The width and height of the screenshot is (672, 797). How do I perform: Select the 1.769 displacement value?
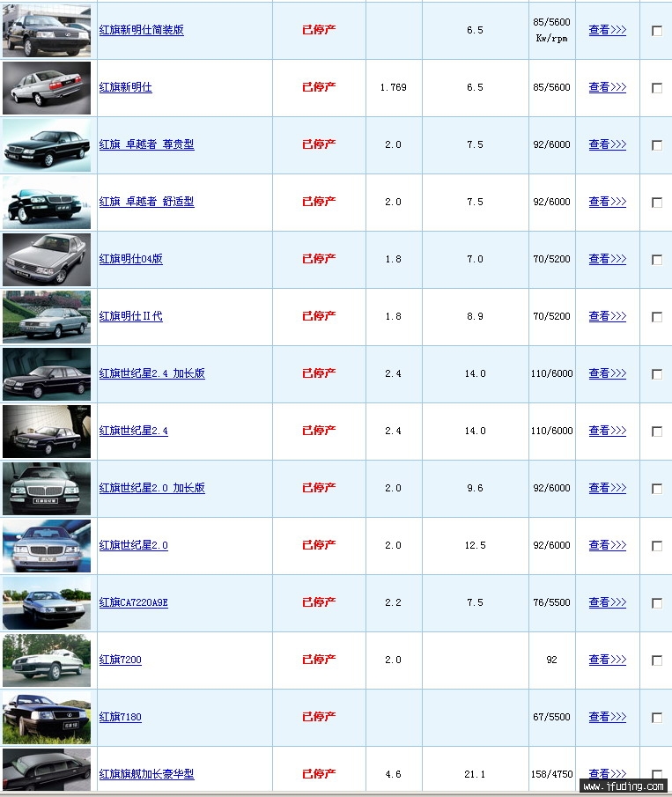(393, 87)
